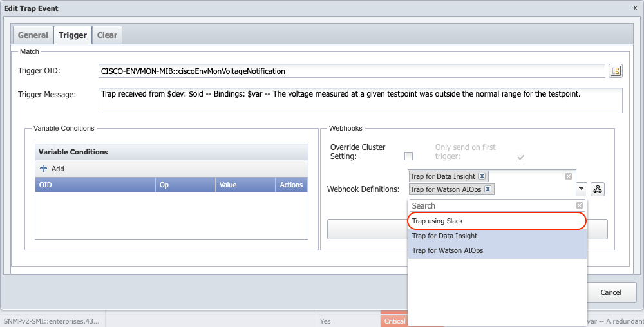The width and height of the screenshot is (644, 327).
Task: Click the Yes cell in background row
Action: tap(325, 321)
